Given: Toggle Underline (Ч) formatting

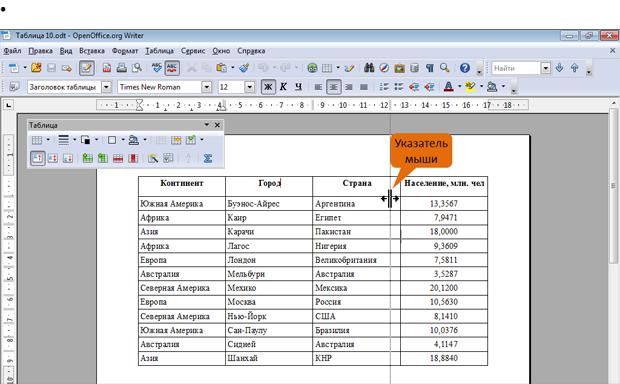Looking at the screenshot, I should 298,87.
